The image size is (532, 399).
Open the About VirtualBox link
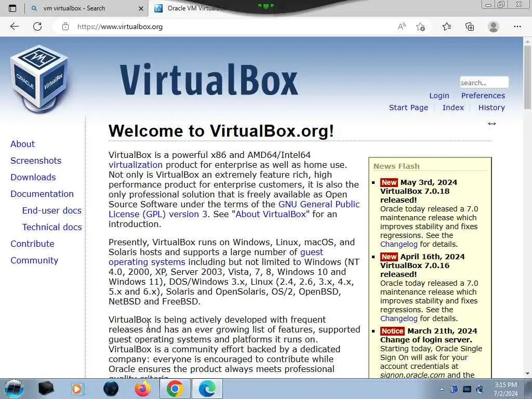coord(271,214)
